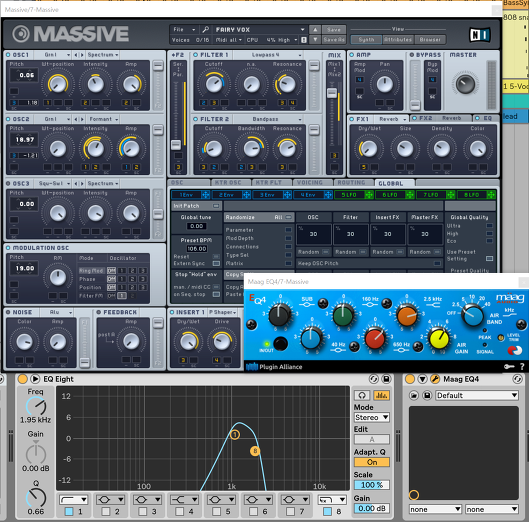
Task: Click the Native Instruments NI logo
Action: (480, 35)
